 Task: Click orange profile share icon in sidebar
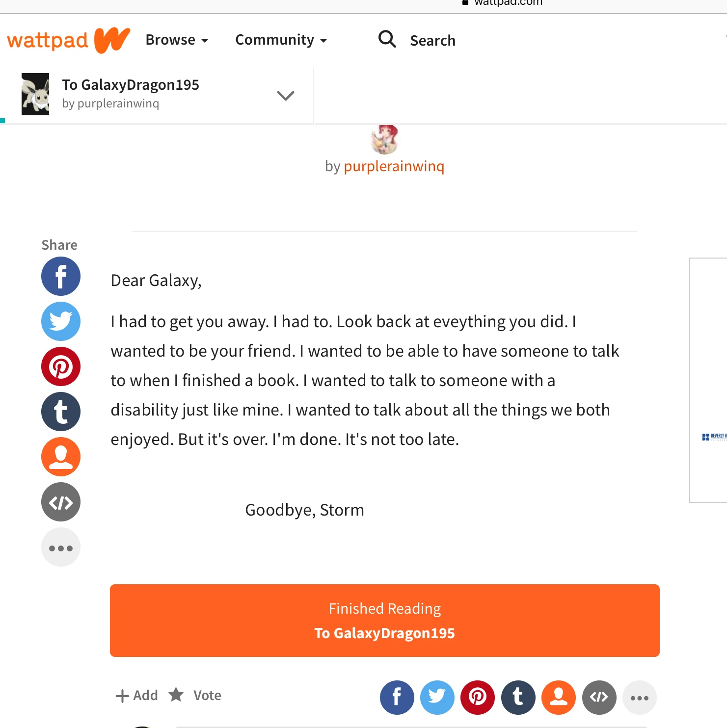(61, 457)
